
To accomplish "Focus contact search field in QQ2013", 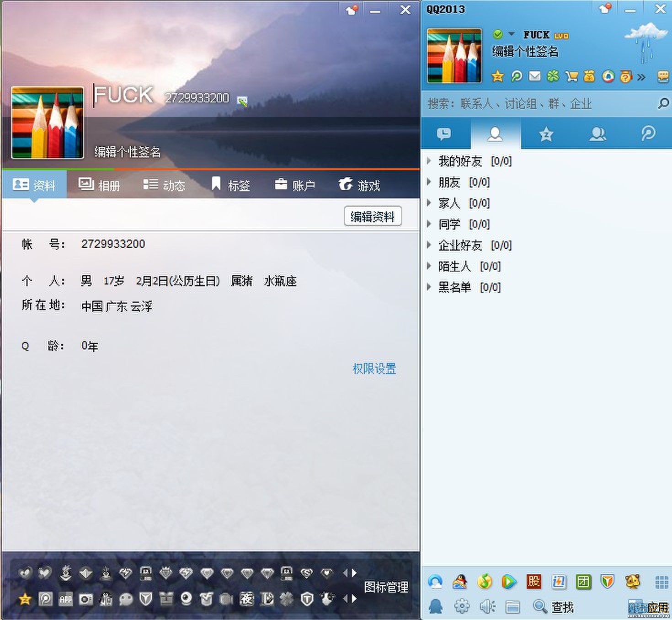I will 539,104.
